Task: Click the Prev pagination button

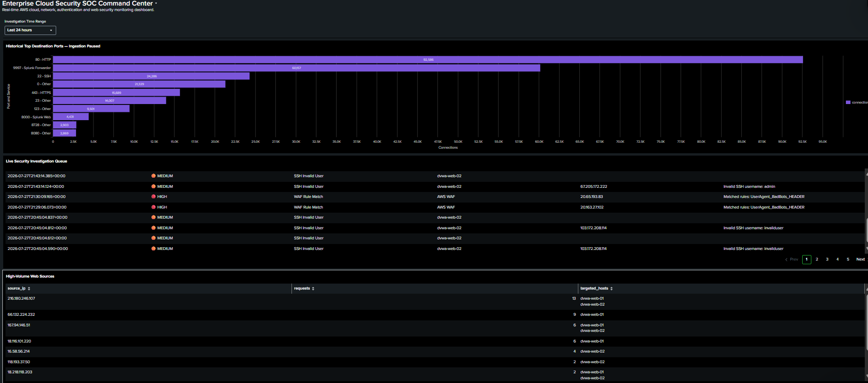Action: point(792,260)
